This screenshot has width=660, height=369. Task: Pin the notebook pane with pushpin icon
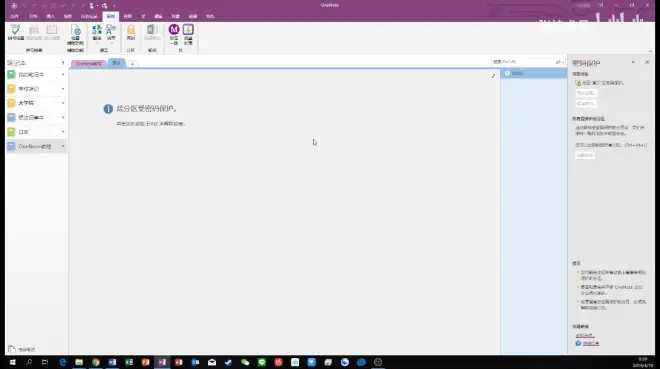coord(63,63)
